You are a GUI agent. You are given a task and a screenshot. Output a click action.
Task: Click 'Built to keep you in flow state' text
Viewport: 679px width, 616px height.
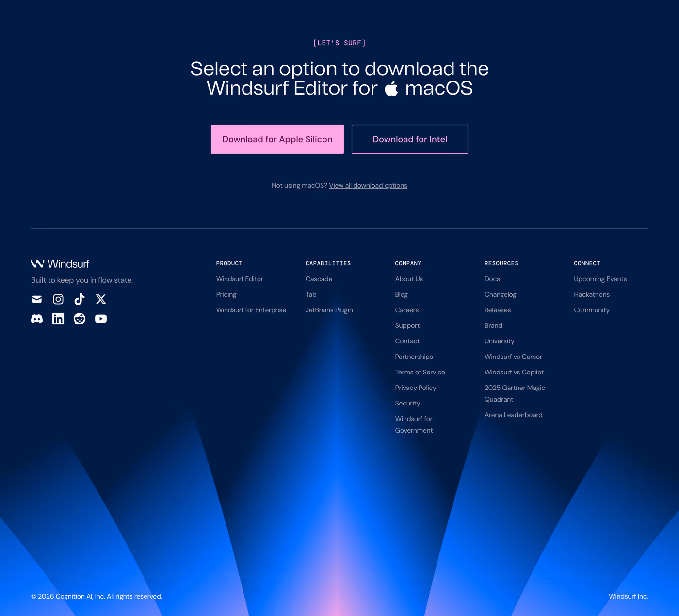pos(82,280)
